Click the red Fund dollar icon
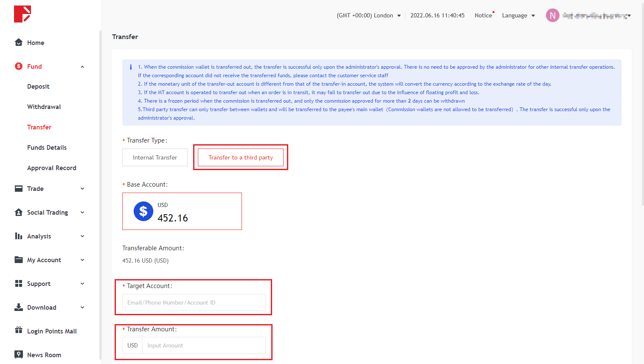644x364 pixels. (18, 66)
